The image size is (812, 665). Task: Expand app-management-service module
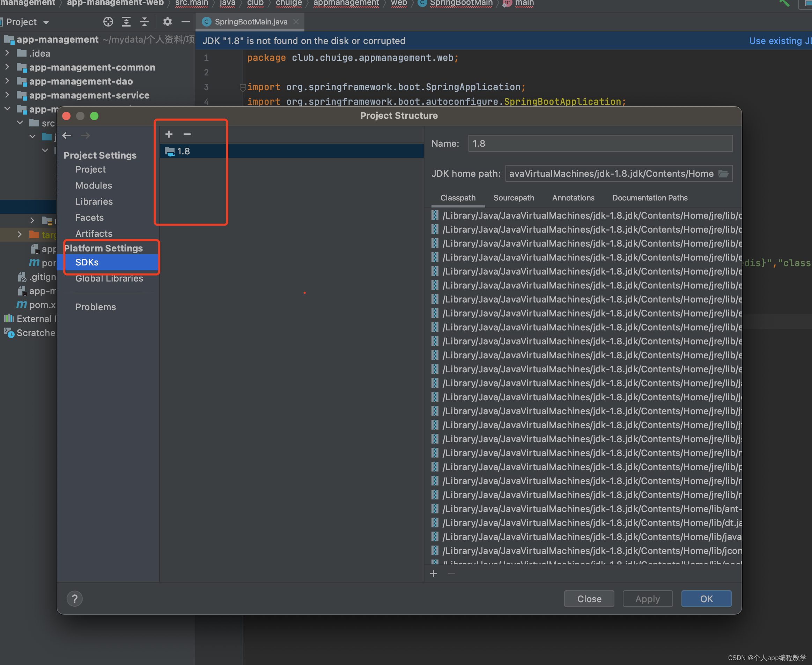7,95
